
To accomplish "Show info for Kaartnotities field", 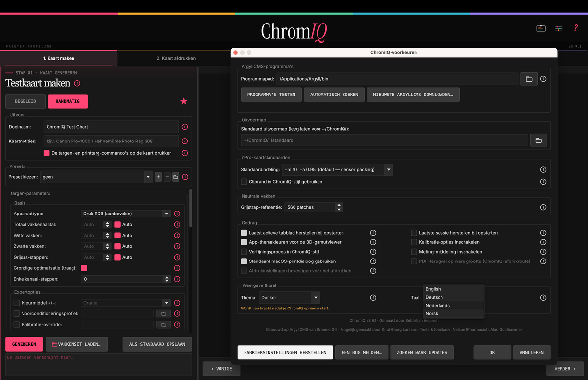I will click(185, 141).
